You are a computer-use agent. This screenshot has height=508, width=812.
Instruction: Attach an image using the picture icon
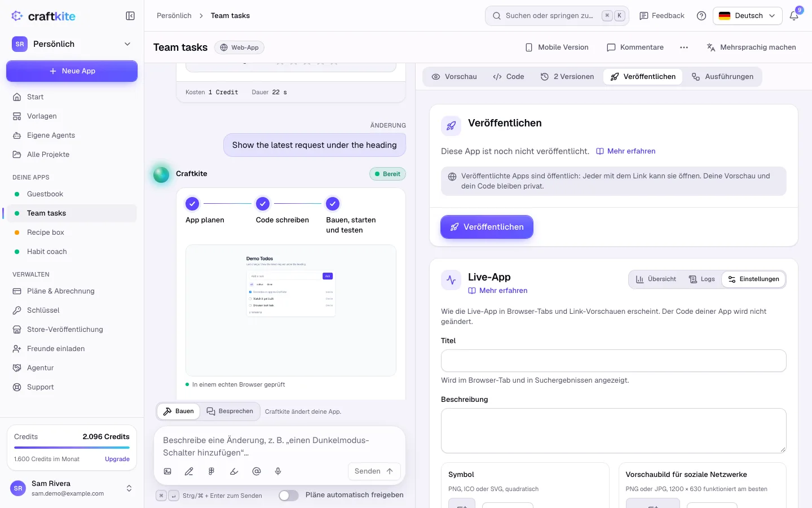(x=167, y=471)
